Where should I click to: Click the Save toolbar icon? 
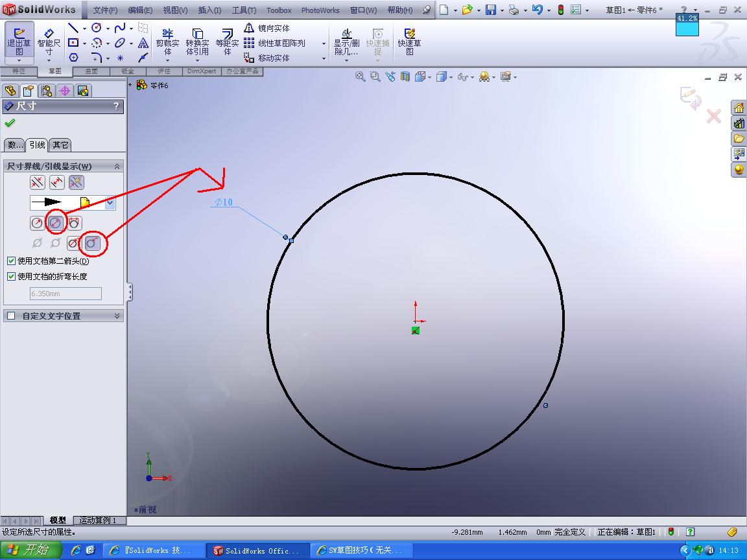491,10
